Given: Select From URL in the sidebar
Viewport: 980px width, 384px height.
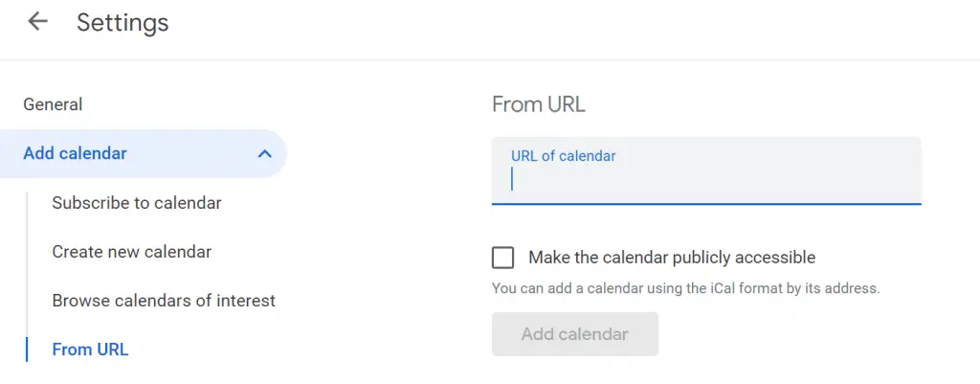Looking at the screenshot, I should click(x=90, y=350).
